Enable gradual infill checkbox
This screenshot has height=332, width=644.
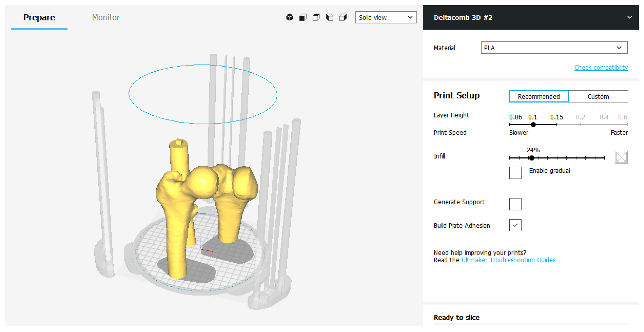tap(515, 173)
